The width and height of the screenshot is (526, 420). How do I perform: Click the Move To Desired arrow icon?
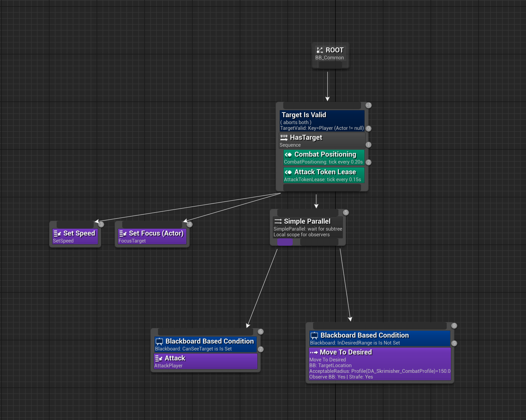pyautogui.click(x=314, y=352)
